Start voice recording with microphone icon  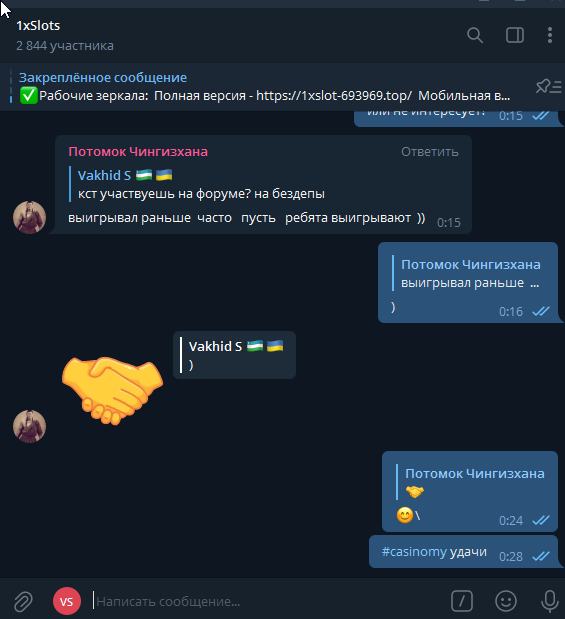click(x=549, y=601)
